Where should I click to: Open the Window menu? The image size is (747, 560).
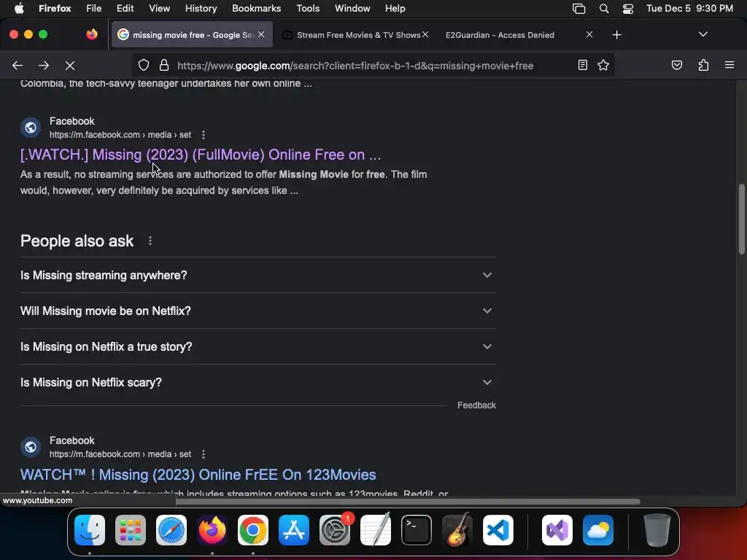(352, 8)
